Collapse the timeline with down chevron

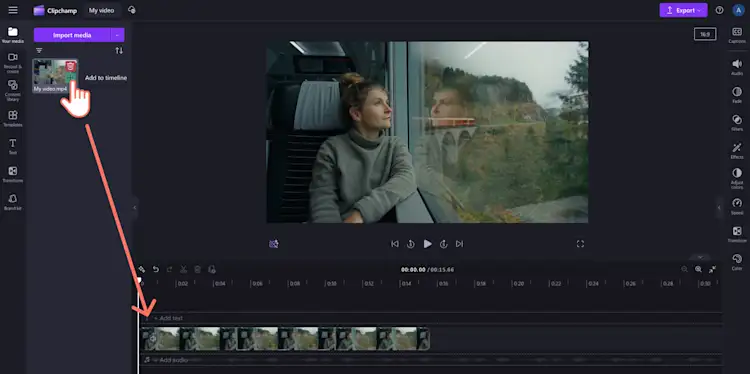(x=700, y=257)
